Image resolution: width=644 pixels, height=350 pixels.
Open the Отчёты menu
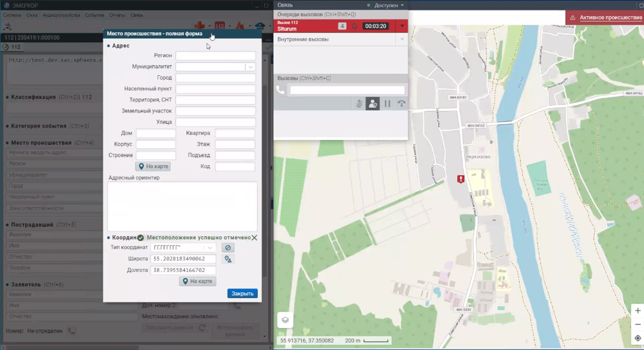117,15
